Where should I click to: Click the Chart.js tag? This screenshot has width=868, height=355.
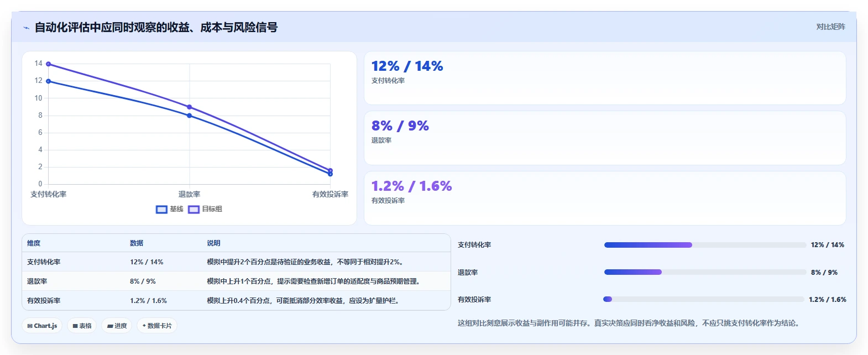(42, 326)
